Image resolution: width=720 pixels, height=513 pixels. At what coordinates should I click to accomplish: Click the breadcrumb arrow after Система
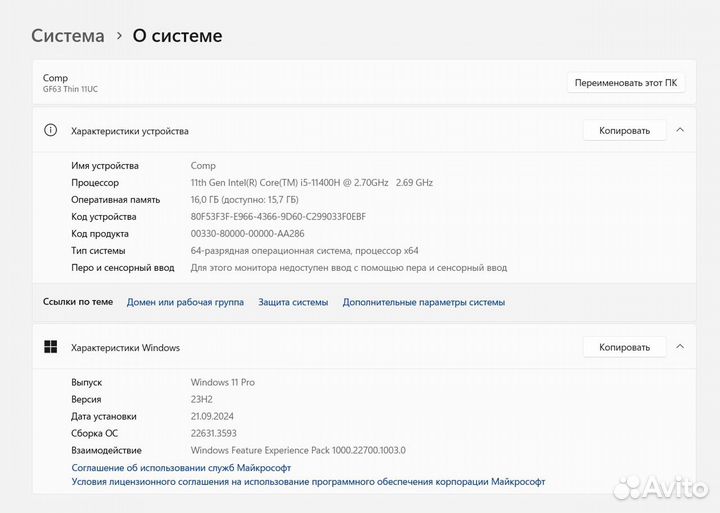tap(119, 36)
